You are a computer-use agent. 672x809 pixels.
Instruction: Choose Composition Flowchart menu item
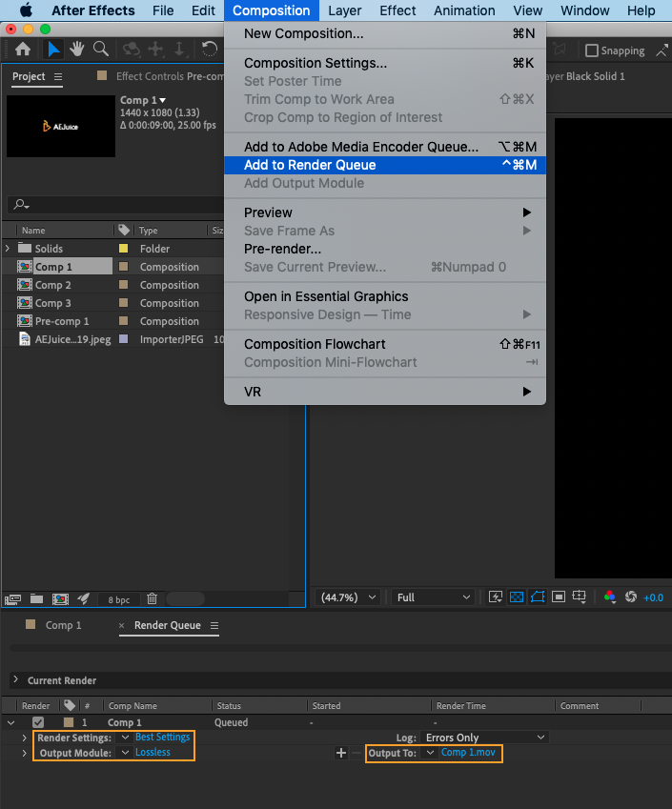(x=385, y=344)
